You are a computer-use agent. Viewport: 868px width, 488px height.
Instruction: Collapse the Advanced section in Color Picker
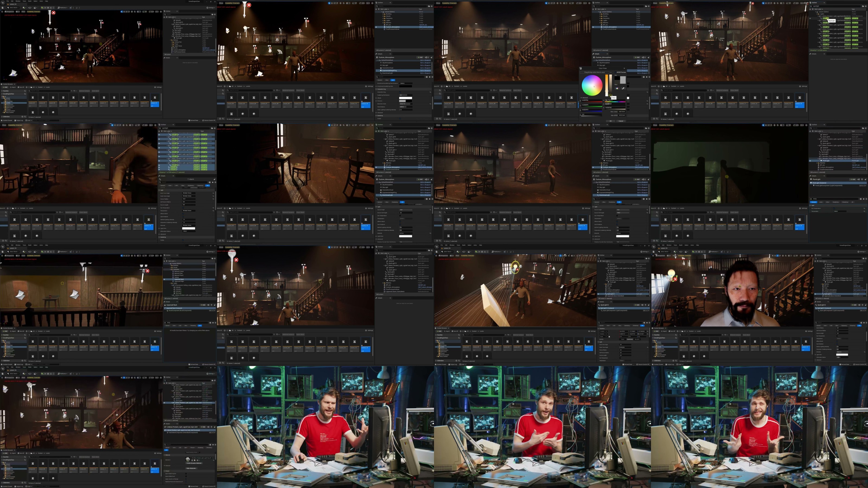(x=581, y=98)
